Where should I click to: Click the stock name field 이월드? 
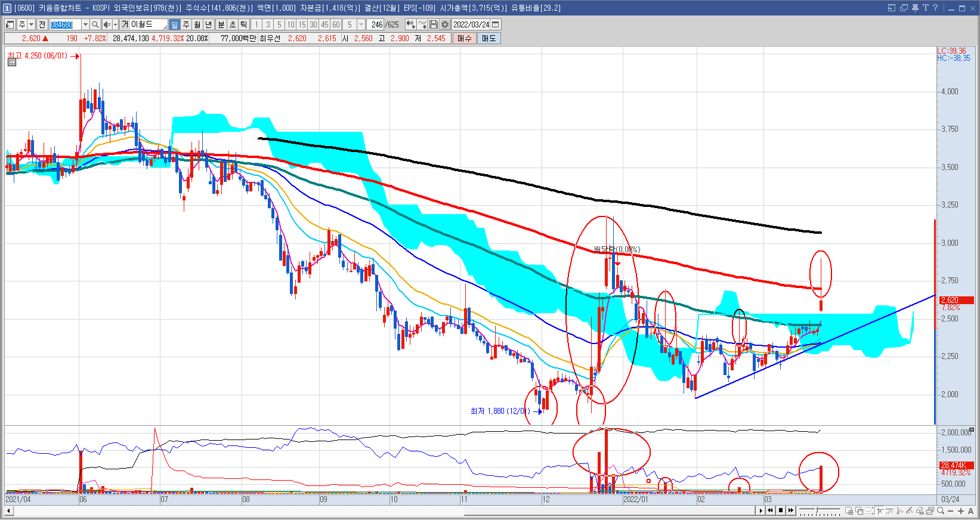point(143,24)
